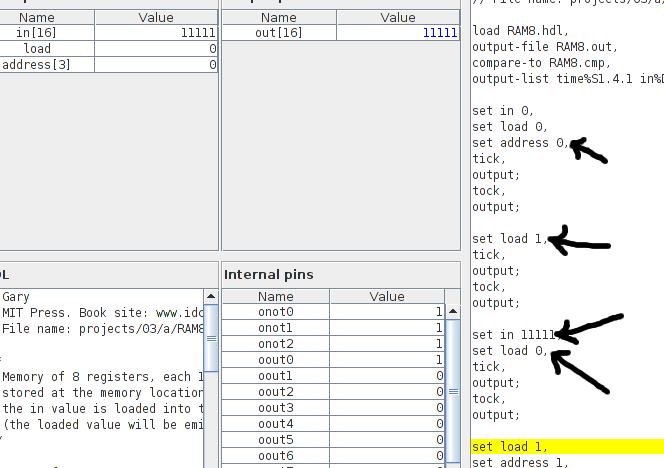Click the address[3] pin value cell
The width and height of the screenshot is (664, 468).
(156, 65)
